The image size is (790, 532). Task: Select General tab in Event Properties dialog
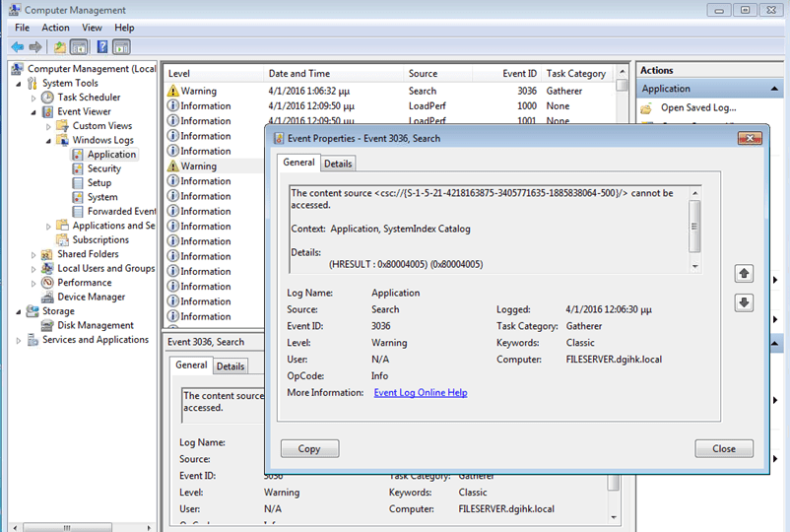click(x=298, y=163)
